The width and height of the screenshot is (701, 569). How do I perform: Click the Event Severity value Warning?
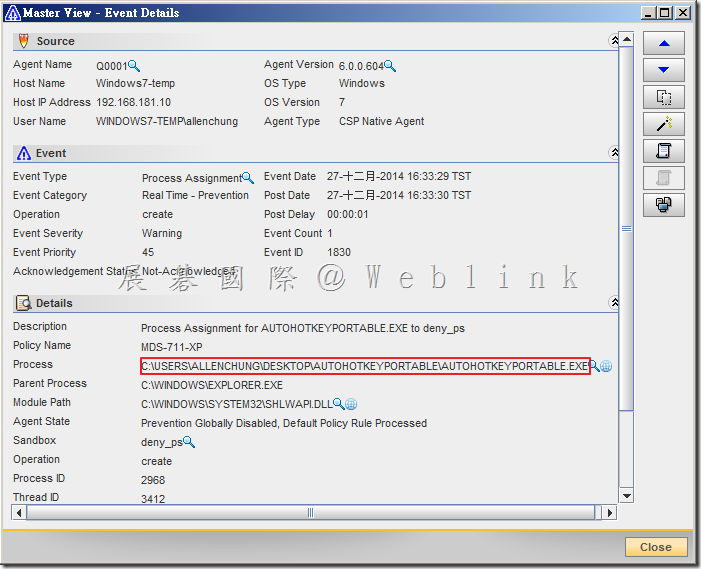coord(162,233)
